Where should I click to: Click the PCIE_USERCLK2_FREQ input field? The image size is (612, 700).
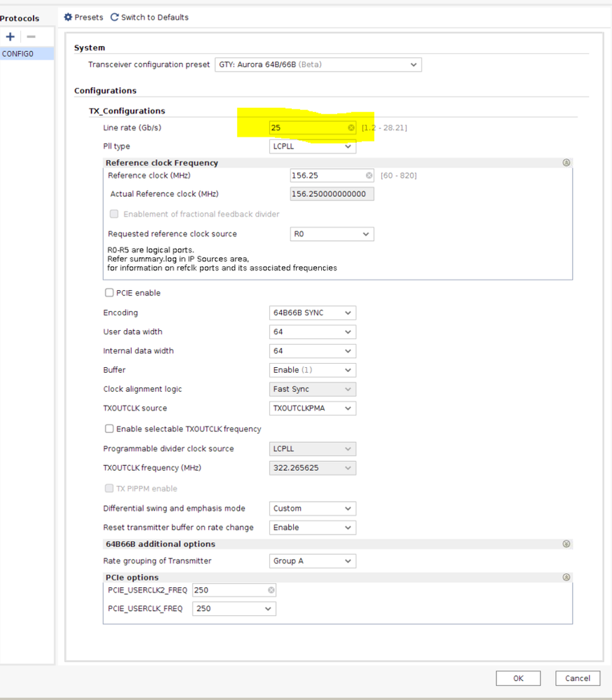230,590
